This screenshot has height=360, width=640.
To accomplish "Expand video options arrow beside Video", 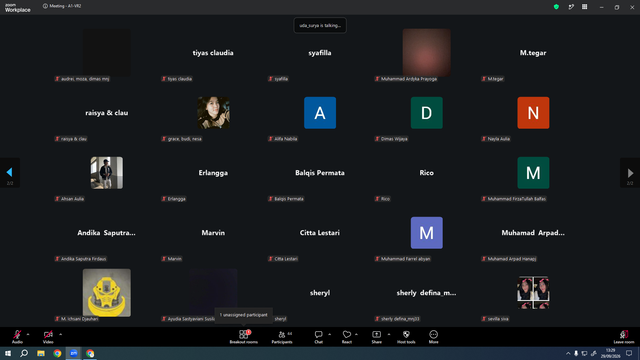I will pos(60,334).
